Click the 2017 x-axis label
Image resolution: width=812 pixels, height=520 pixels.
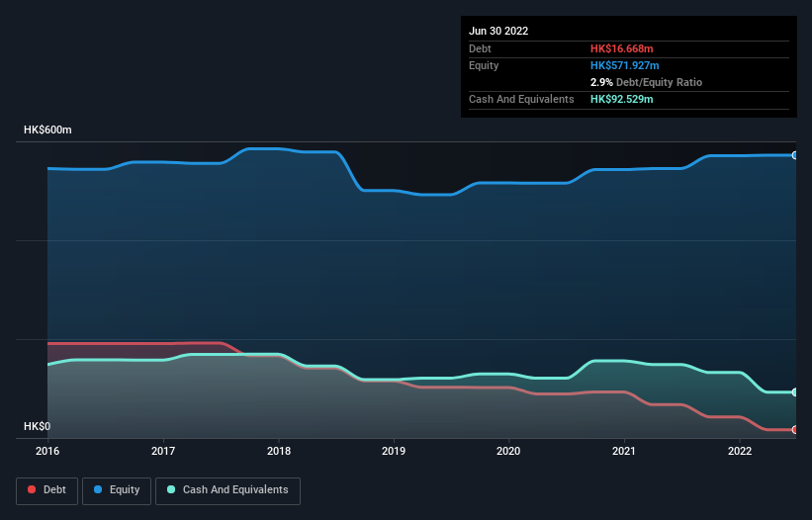coord(163,451)
